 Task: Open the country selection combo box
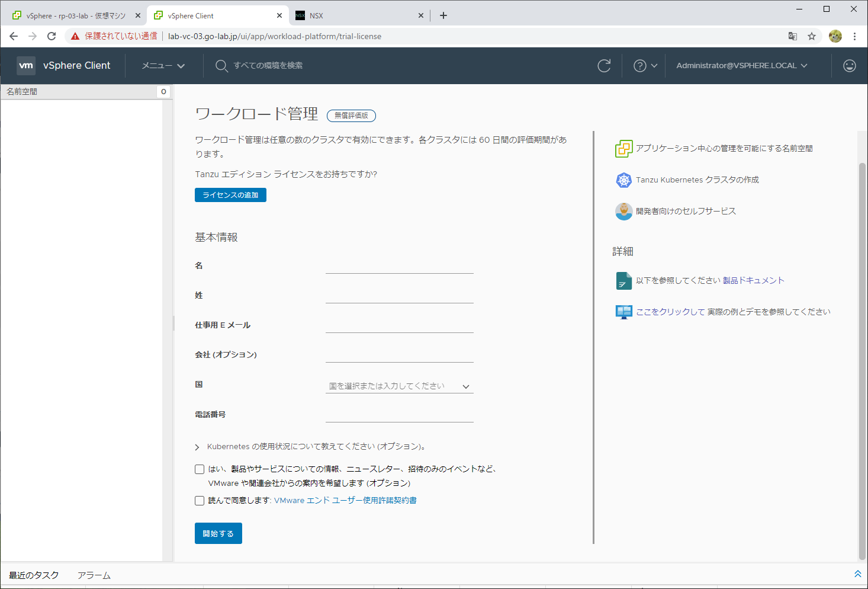[400, 386]
